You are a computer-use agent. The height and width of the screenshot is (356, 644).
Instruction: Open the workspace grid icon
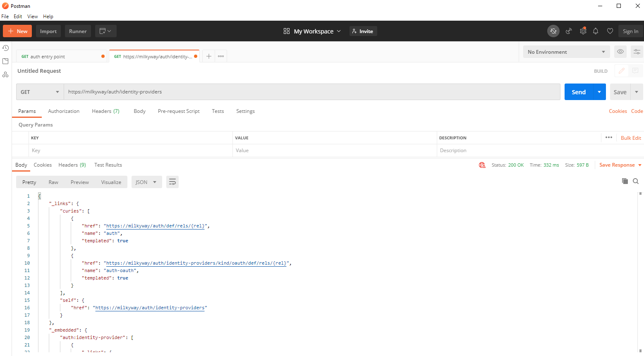click(x=287, y=31)
